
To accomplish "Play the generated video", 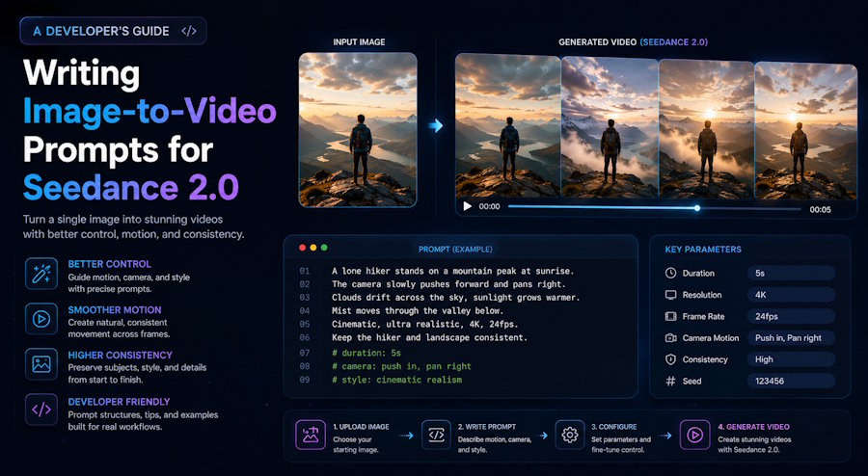I will [467, 206].
